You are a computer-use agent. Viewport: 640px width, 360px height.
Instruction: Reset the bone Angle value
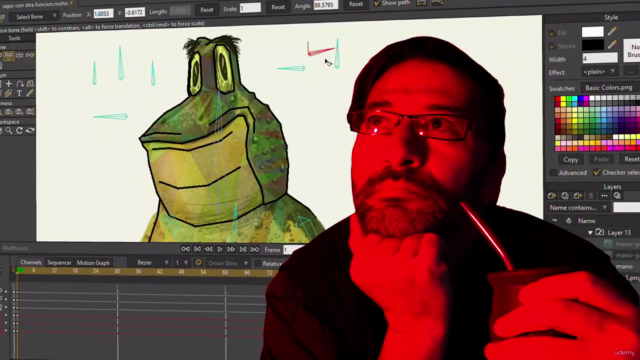pos(356,4)
